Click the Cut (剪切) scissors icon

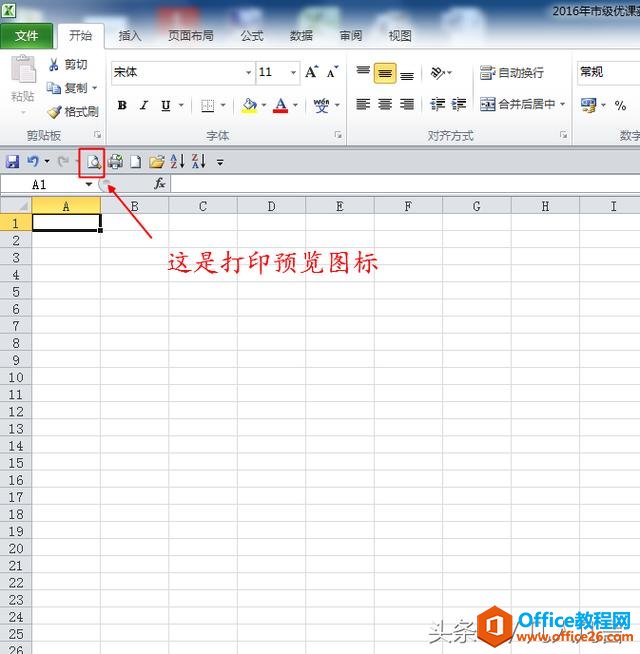coord(54,65)
